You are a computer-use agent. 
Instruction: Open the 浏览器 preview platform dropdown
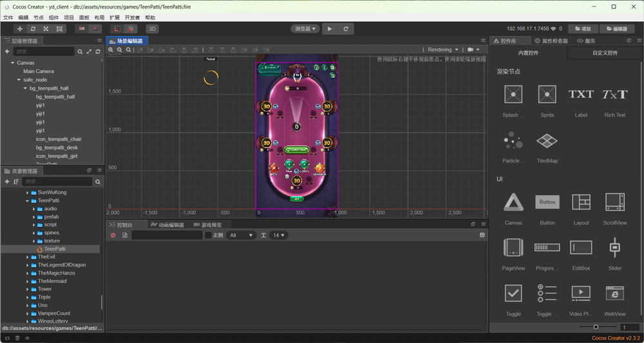[305, 29]
